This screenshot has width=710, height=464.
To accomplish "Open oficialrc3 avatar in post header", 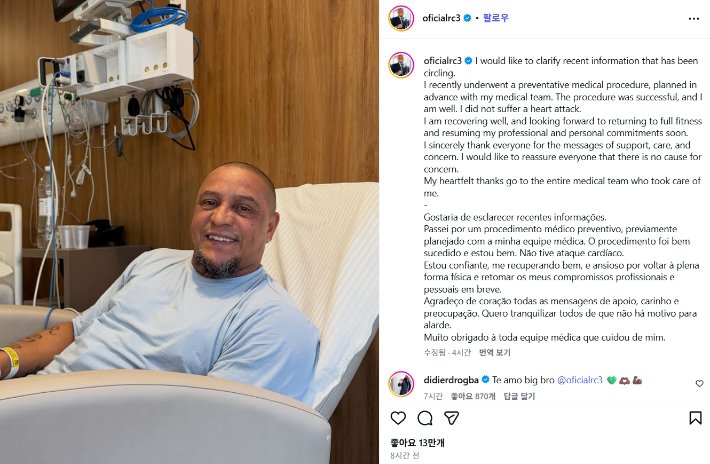I will click(x=401, y=19).
